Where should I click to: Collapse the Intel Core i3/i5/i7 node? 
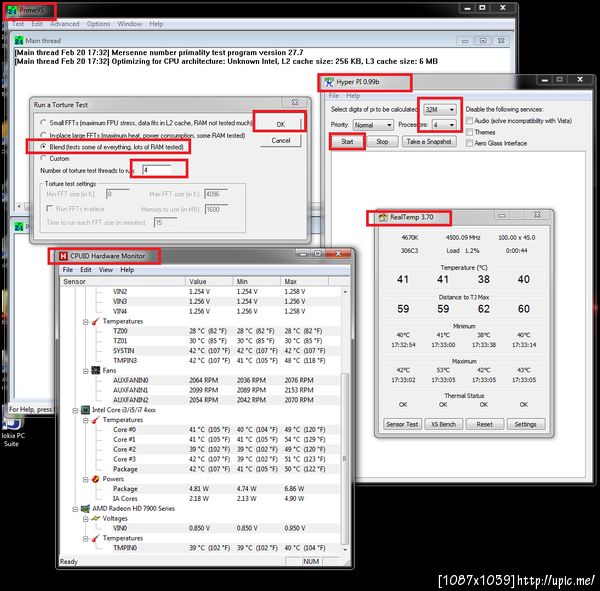click(75, 410)
